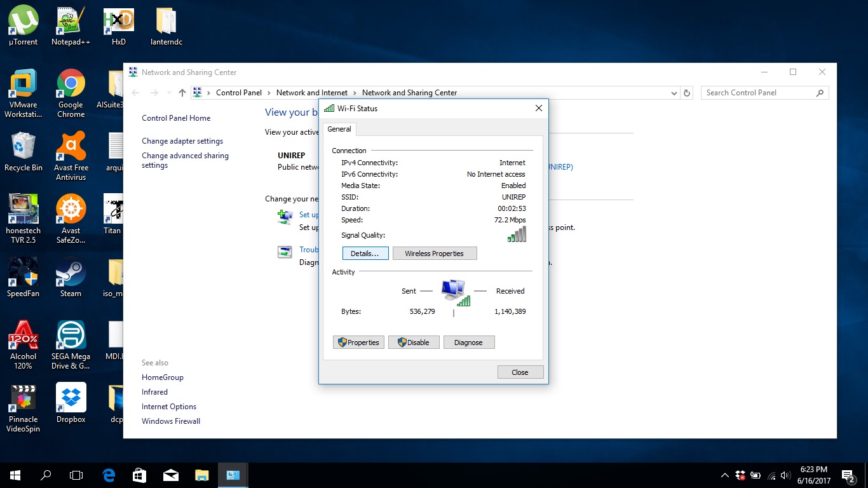
Task: Open Task View from the taskbar
Action: (76, 475)
